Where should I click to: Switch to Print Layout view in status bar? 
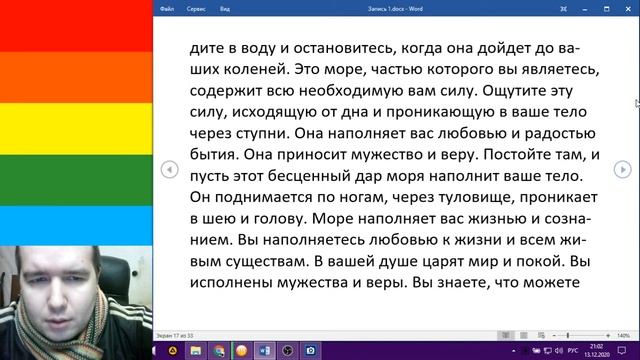tap(524, 336)
